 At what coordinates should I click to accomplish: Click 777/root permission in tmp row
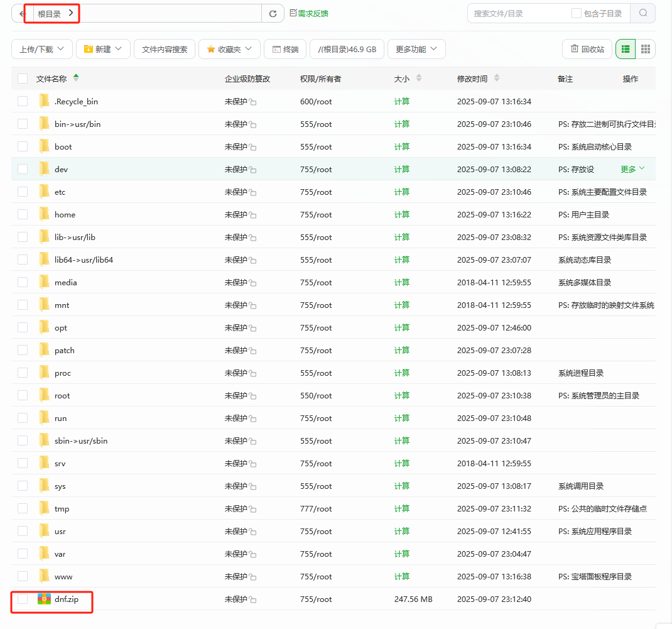[x=316, y=508]
